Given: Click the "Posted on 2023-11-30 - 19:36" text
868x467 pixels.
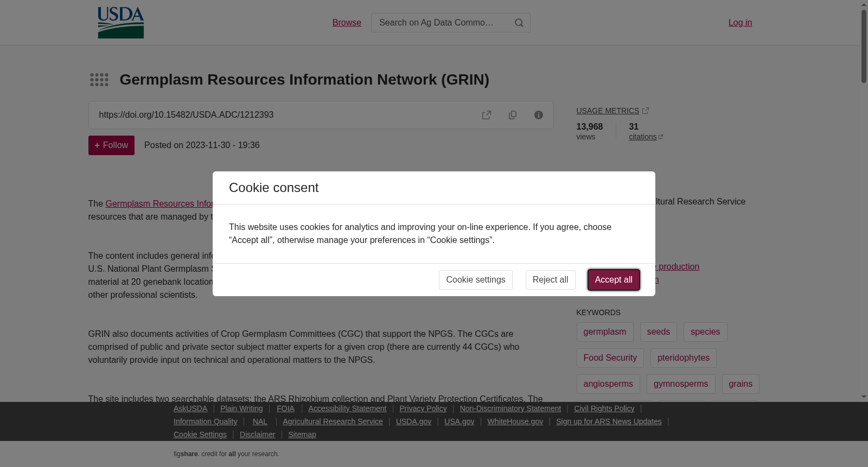Looking at the screenshot, I should pos(202,145).
